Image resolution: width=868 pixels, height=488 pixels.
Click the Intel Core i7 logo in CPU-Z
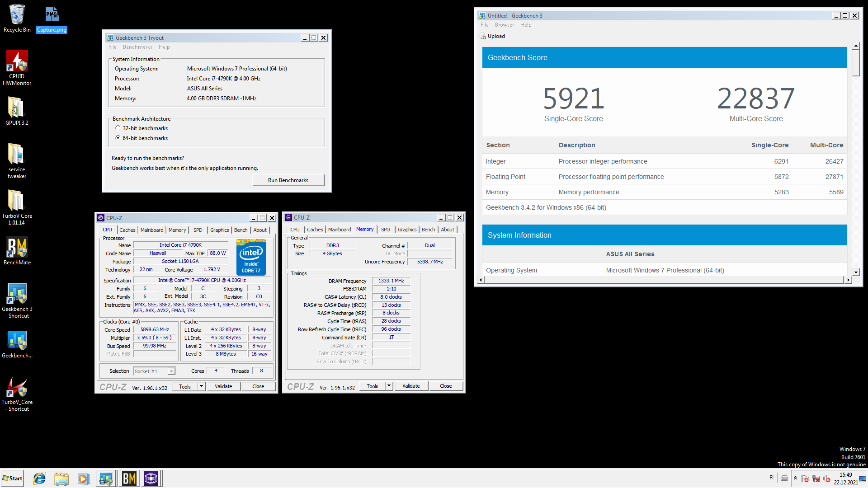click(251, 257)
